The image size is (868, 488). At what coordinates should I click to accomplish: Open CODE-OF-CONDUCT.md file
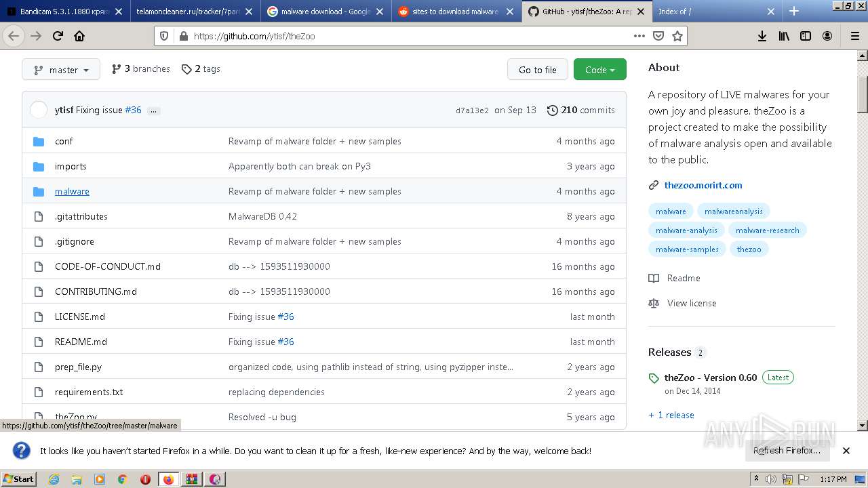108,266
